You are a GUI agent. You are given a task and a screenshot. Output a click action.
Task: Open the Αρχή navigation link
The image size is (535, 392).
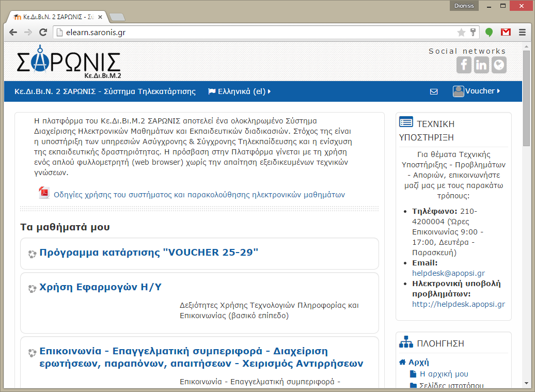pyautogui.click(x=419, y=363)
